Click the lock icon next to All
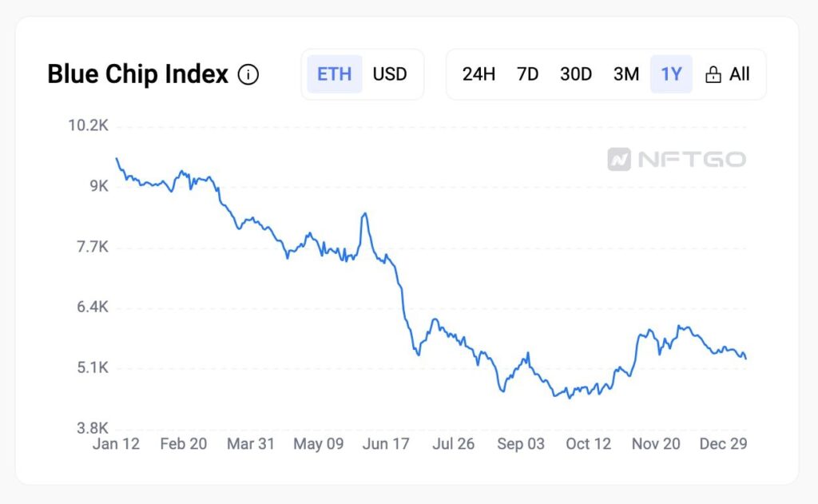Screen dimensions: 818x504 coord(713,75)
